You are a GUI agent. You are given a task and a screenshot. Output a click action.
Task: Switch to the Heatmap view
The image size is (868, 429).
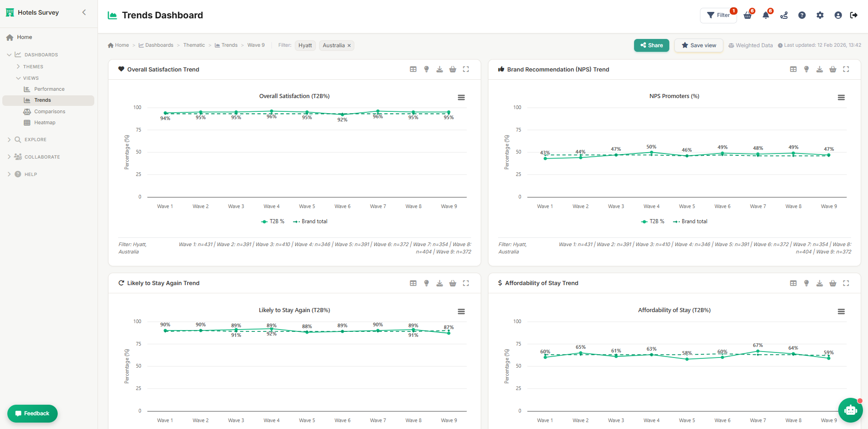click(x=44, y=122)
